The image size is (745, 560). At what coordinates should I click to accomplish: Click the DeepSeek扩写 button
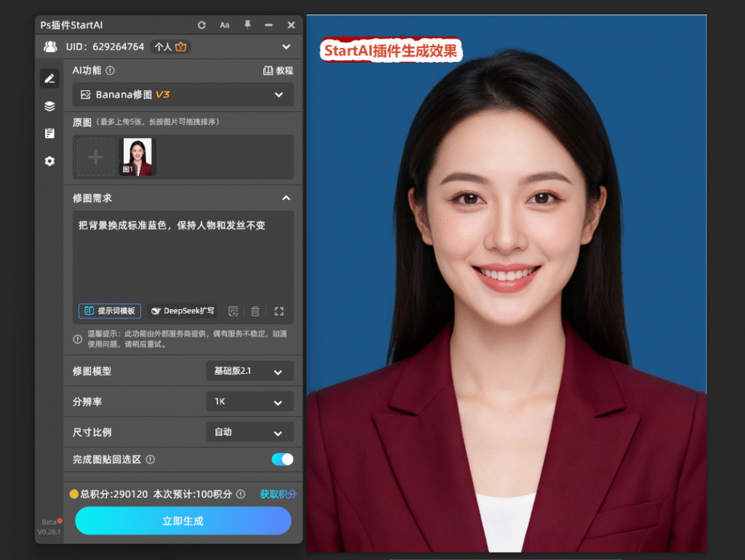click(x=183, y=311)
